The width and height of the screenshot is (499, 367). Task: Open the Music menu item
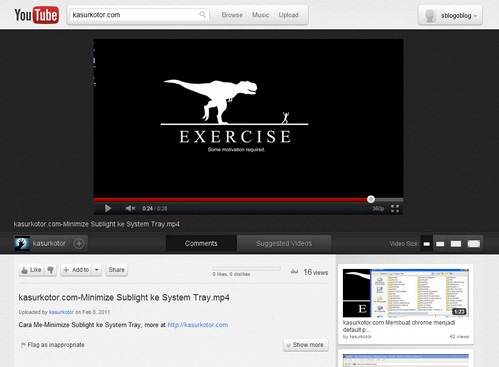pos(260,15)
